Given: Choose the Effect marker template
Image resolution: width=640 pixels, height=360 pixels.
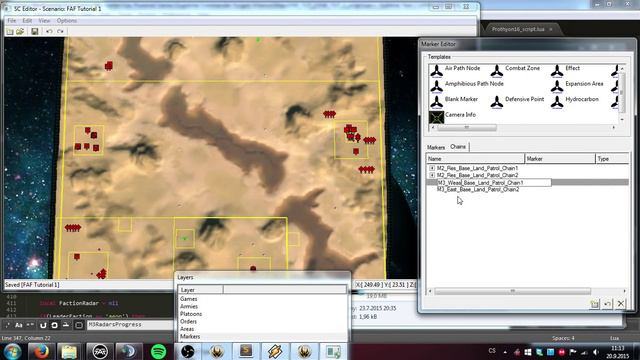Looking at the screenshot, I should [x=565, y=70].
